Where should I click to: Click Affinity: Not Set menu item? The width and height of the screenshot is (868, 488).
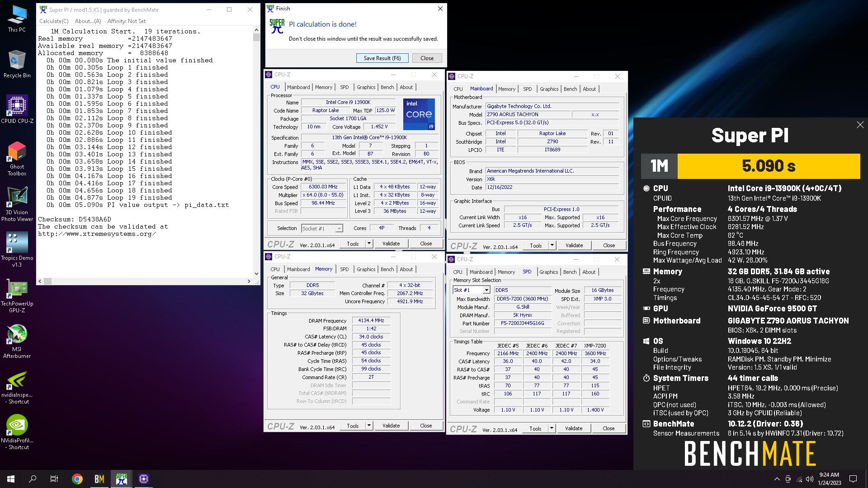coord(127,21)
